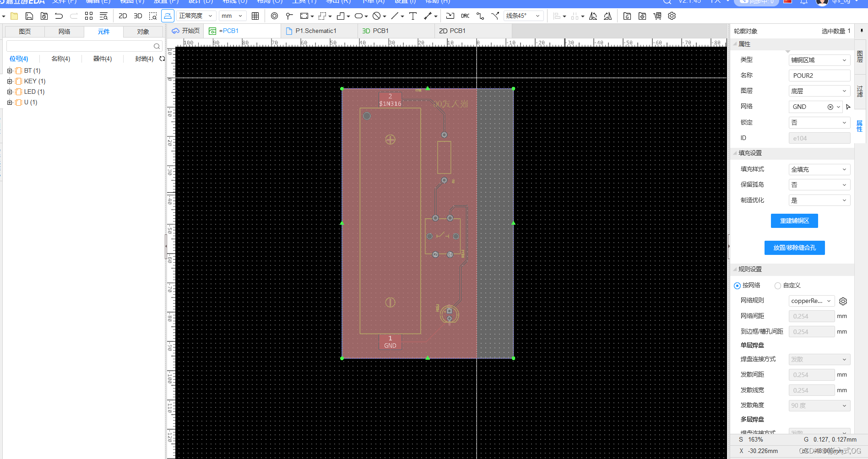Switch to 3D preview button

(x=138, y=16)
